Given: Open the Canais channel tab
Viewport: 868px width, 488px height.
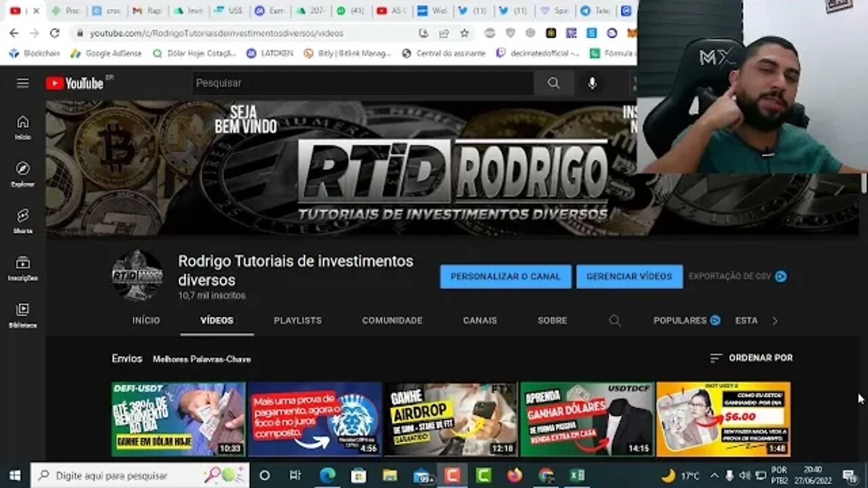Looking at the screenshot, I should click(480, 321).
